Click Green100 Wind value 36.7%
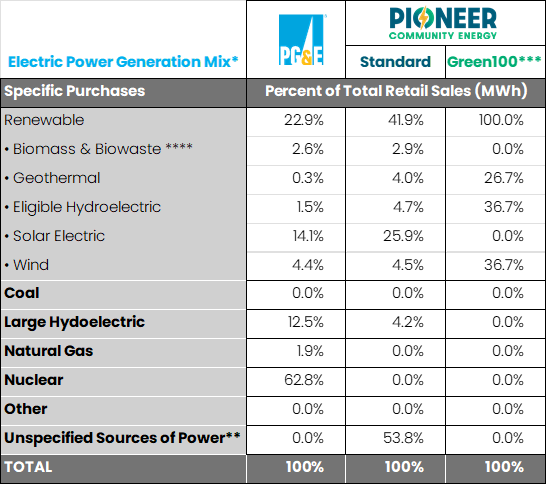 click(x=503, y=265)
